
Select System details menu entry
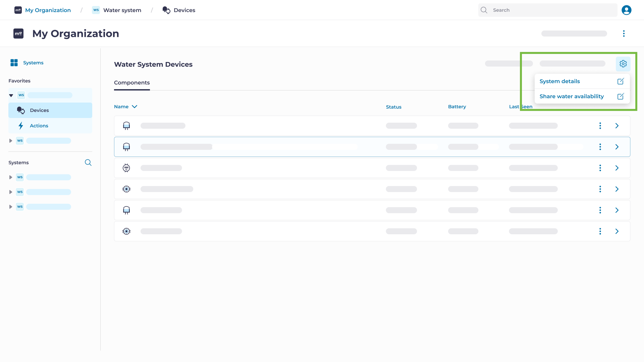[582, 81]
